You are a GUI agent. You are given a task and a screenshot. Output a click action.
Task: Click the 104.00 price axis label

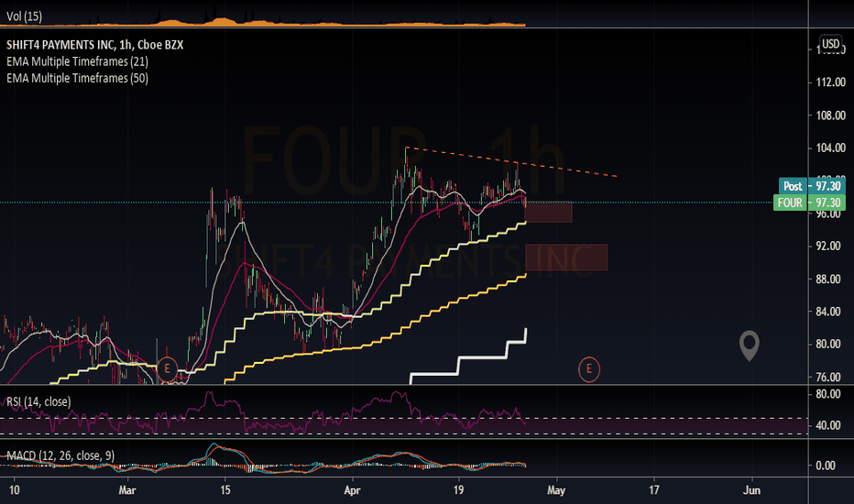(830, 148)
